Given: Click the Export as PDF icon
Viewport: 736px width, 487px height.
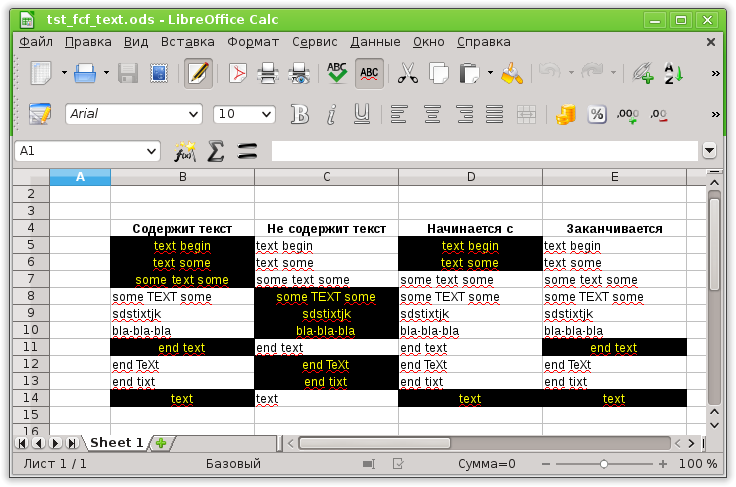Looking at the screenshot, I should pos(238,73).
